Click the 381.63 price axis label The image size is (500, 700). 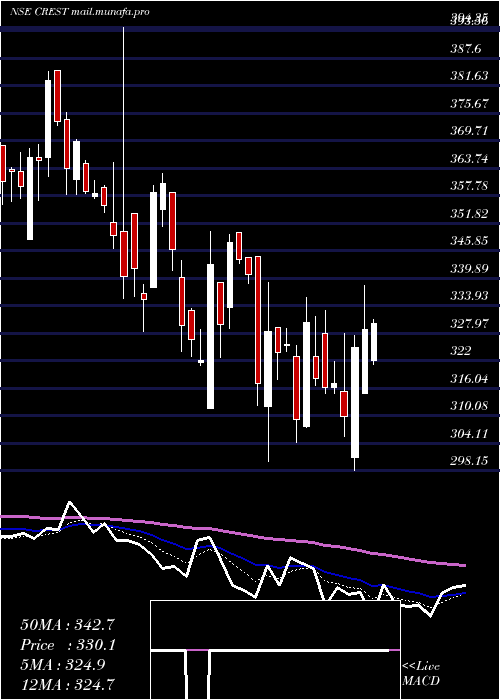[x=469, y=76]
